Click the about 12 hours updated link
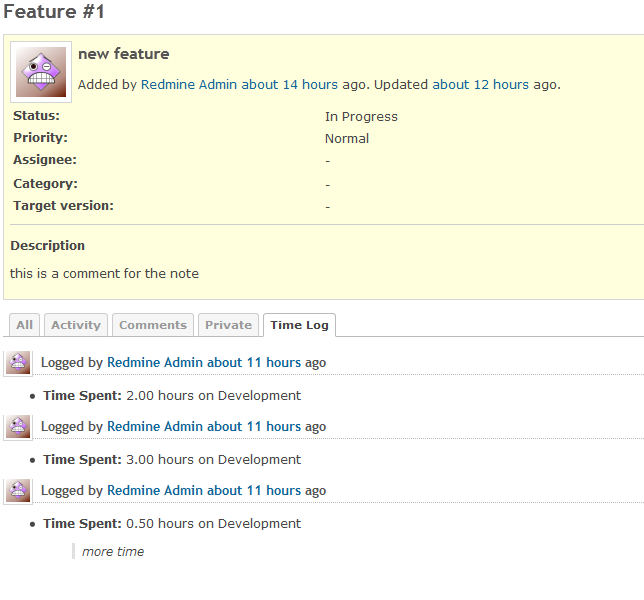644x600 pixels. [x=481, y=85]
